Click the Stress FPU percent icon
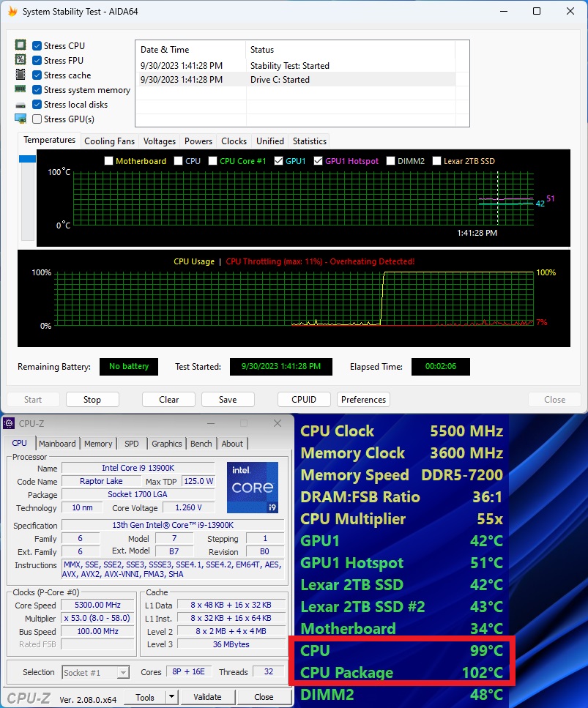Viewport: 588px width, 708px height. tap(21, 59)
